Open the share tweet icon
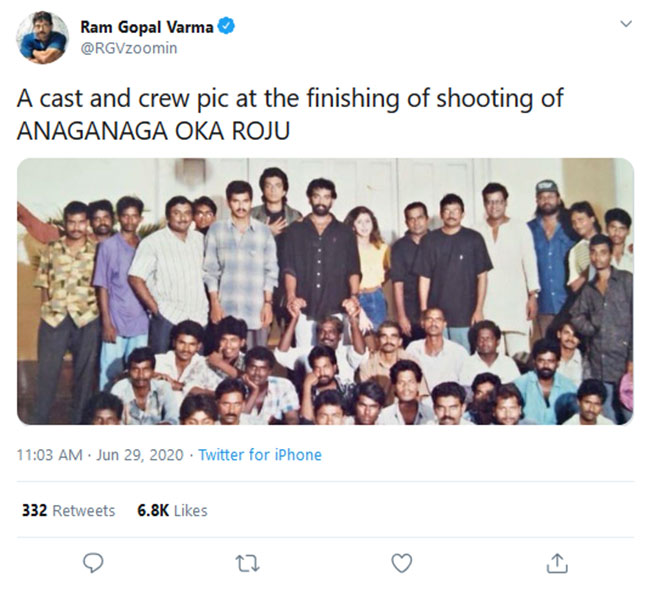Screen dimensions: 650x589 click(556, 563)
